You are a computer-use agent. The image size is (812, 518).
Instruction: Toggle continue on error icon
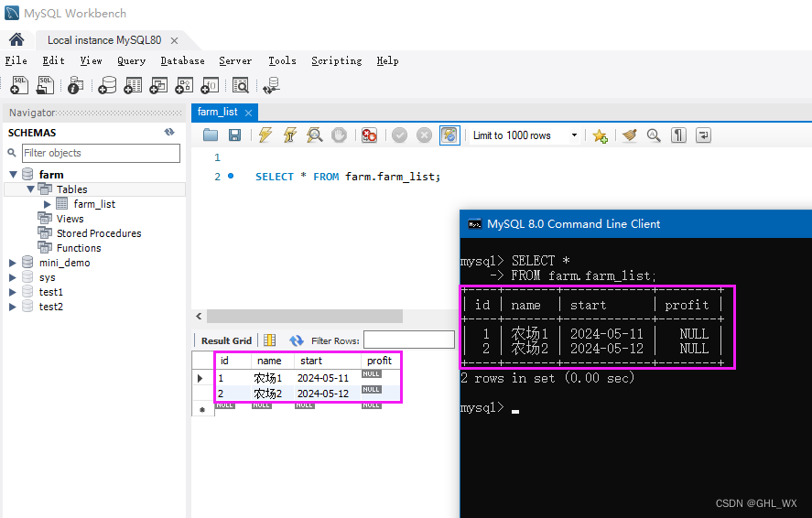click(369, 135)
